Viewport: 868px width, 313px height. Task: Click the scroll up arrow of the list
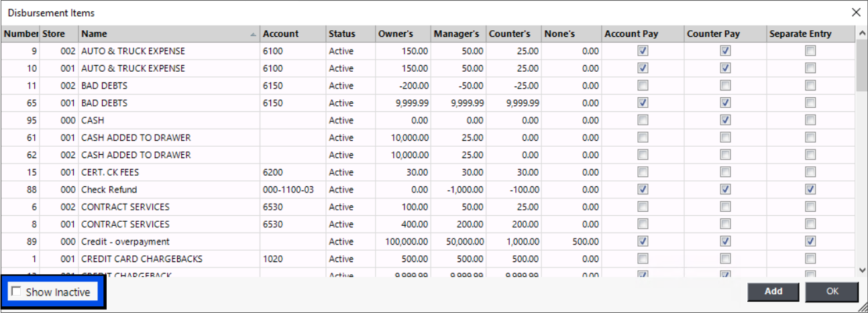861,34
